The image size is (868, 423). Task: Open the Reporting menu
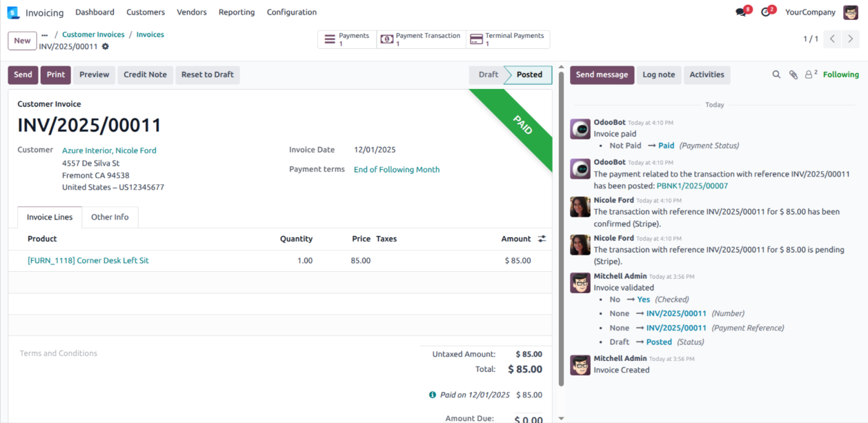[236, 12]
